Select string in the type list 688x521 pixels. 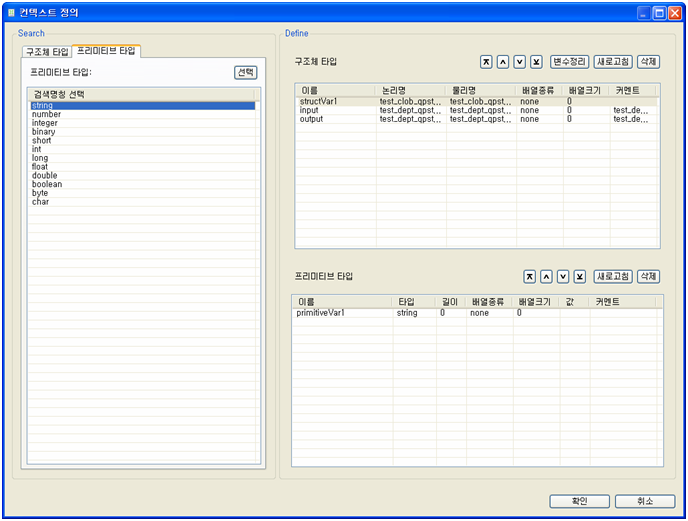coord(143,105)
